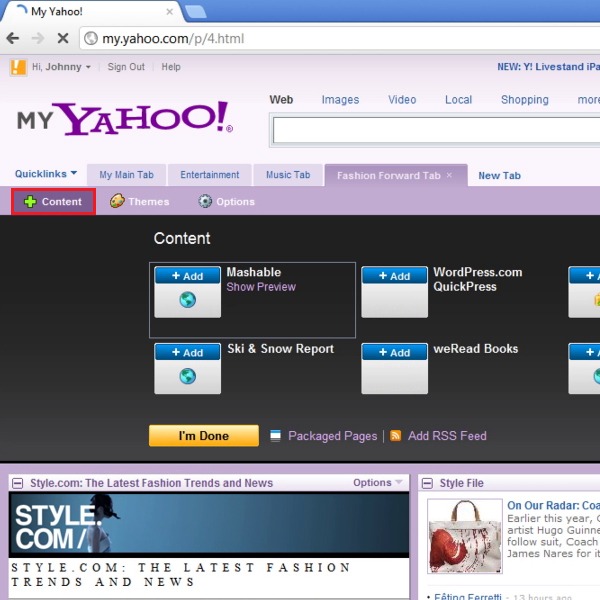Viewport: 600px width, 600px height.
Task: Add the Ski & Snow Report module
Action: 188,352
